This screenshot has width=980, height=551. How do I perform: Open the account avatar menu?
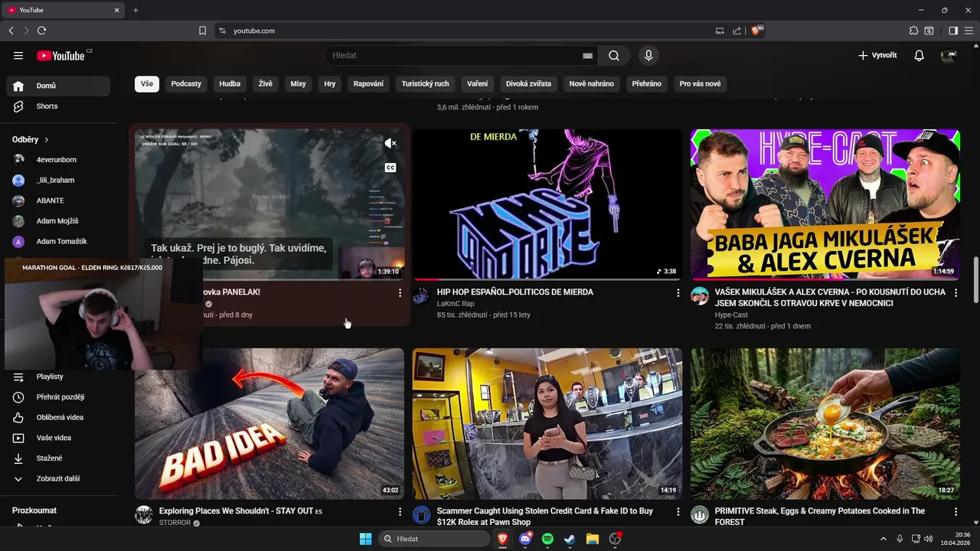[x=949, y=55]
